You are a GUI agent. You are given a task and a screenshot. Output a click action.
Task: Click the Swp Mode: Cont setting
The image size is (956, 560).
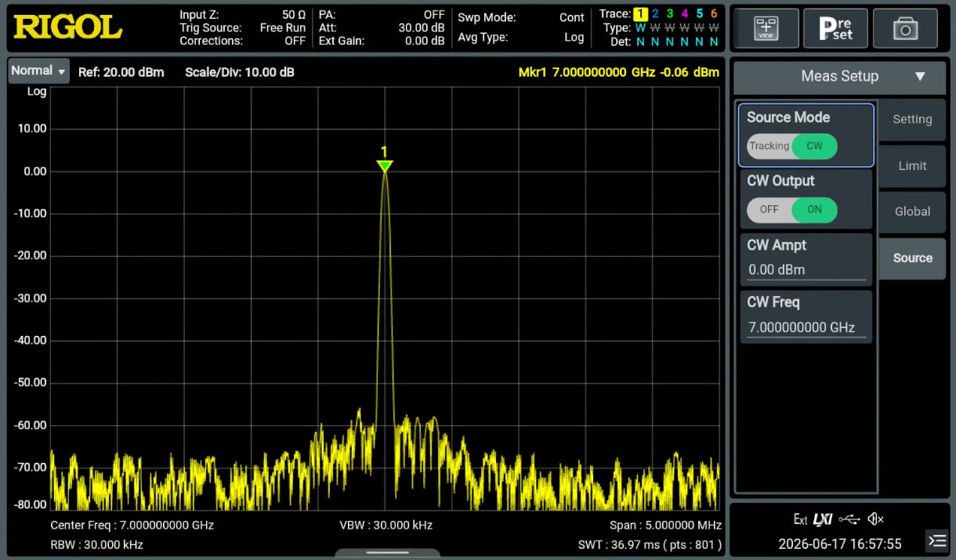(x=521, y=17)
